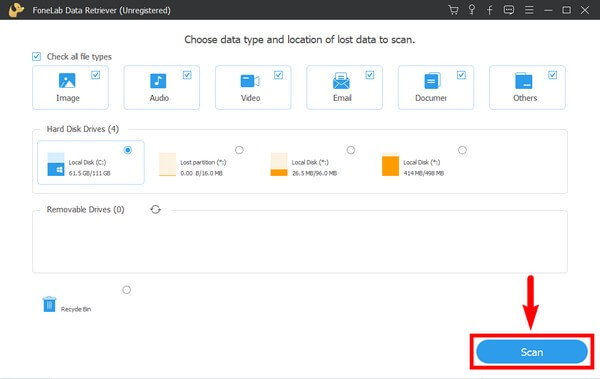Select the Video file type icon

tap(250, 81)
